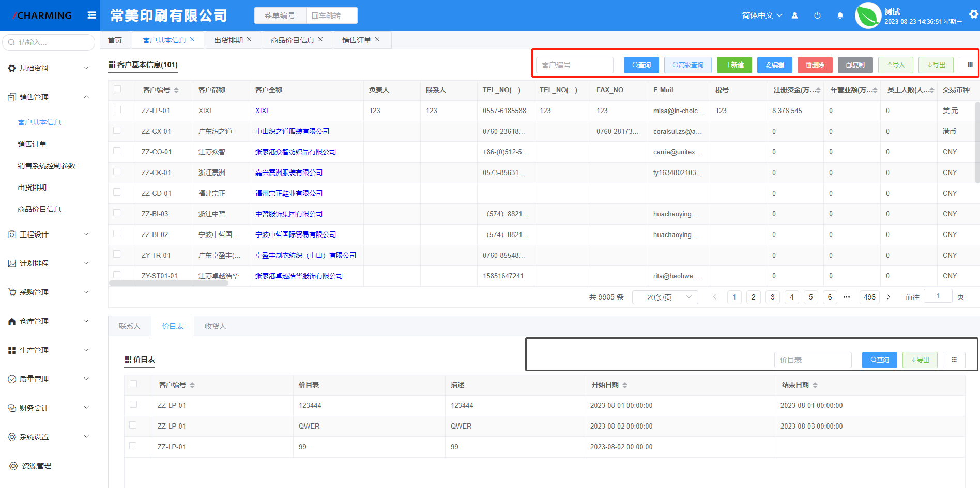
Task: Select the 价目表 row QWER checkbox
Action: point(133,425)
